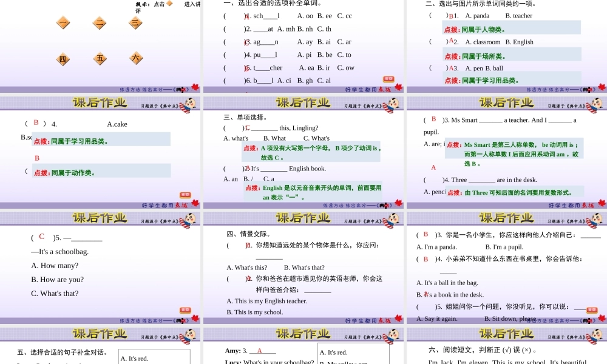Click the 习题源于《典中点》tab label
Viewport: 607px width, 364px height.
(363, 105)
